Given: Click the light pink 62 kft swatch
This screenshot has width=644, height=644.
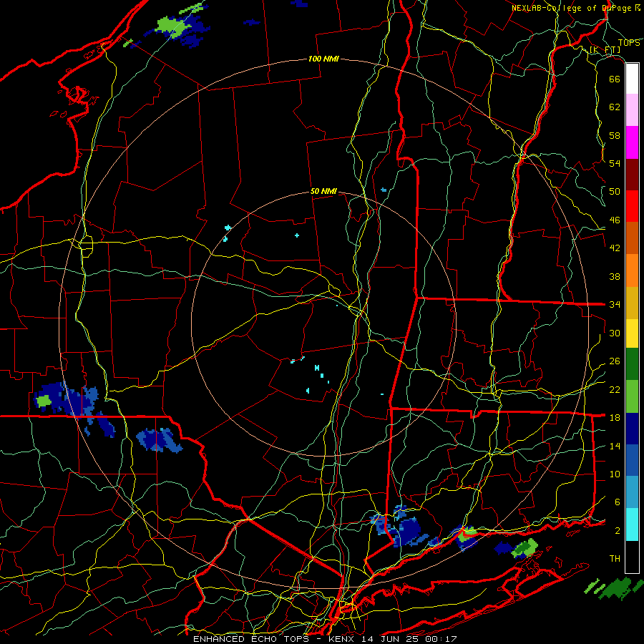Looking at the screenshot, I should click(632, 110).
